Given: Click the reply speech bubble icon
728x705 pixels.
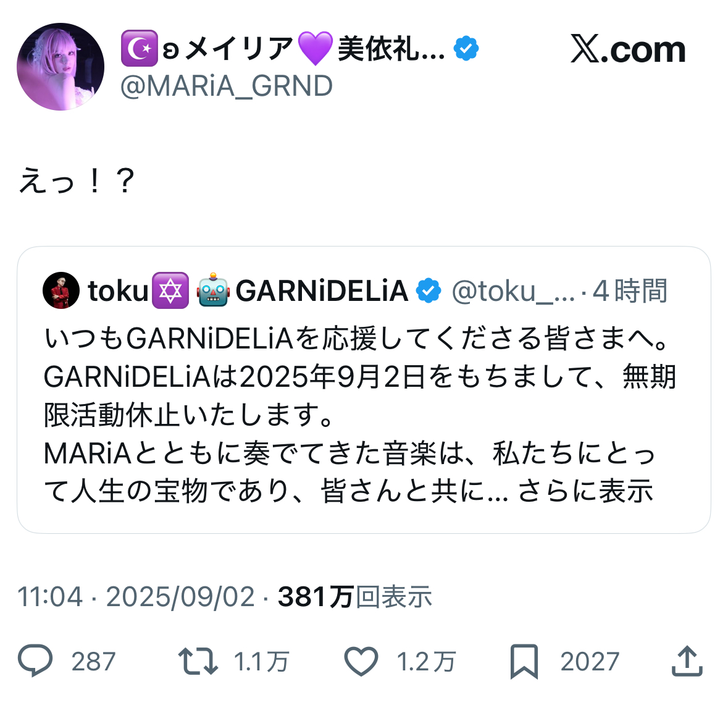Looking at the screenshot, I should tap(35, 661).
